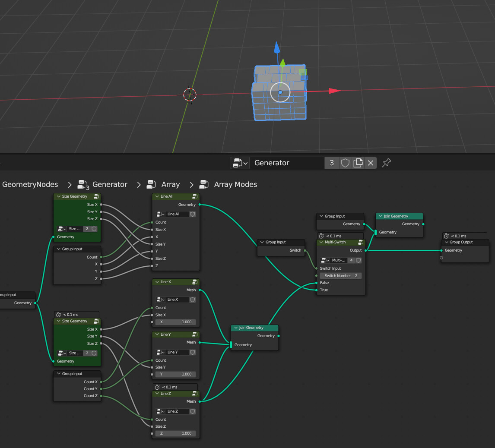Click node group icon before Array Modes breadcrumb
495x448 pixels.
204,184
